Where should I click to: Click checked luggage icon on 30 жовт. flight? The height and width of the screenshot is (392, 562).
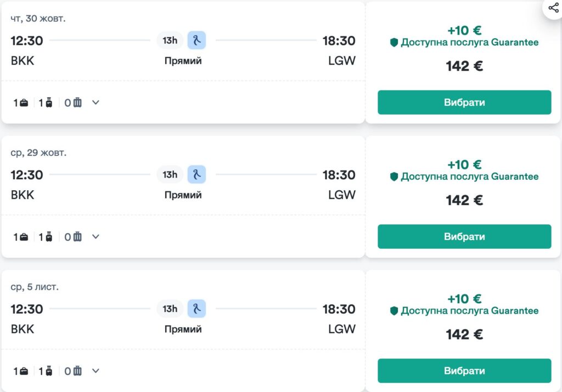tap(77, 103)
